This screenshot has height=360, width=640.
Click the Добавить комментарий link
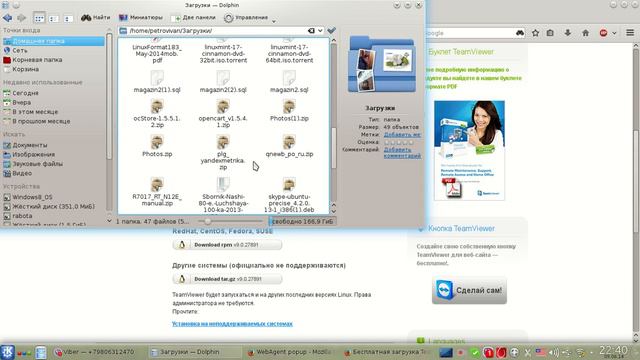click(x=402, y=153)
